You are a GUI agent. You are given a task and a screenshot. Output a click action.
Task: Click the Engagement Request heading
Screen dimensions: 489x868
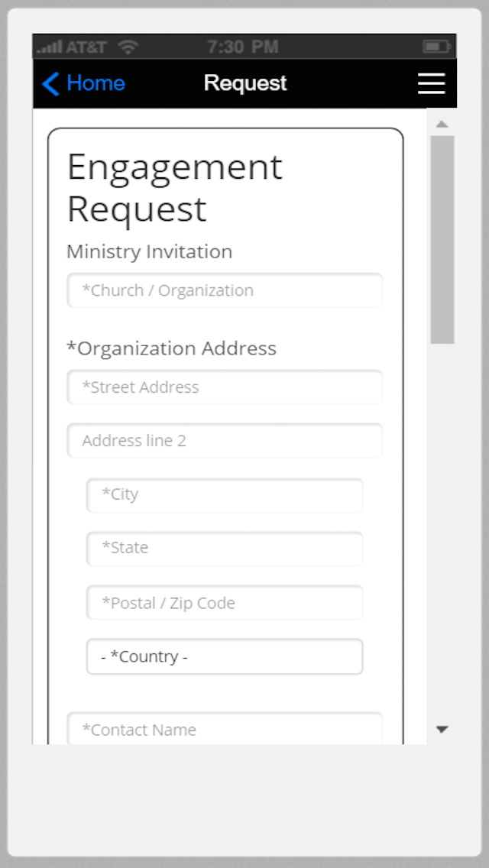[x=175, y=188]
